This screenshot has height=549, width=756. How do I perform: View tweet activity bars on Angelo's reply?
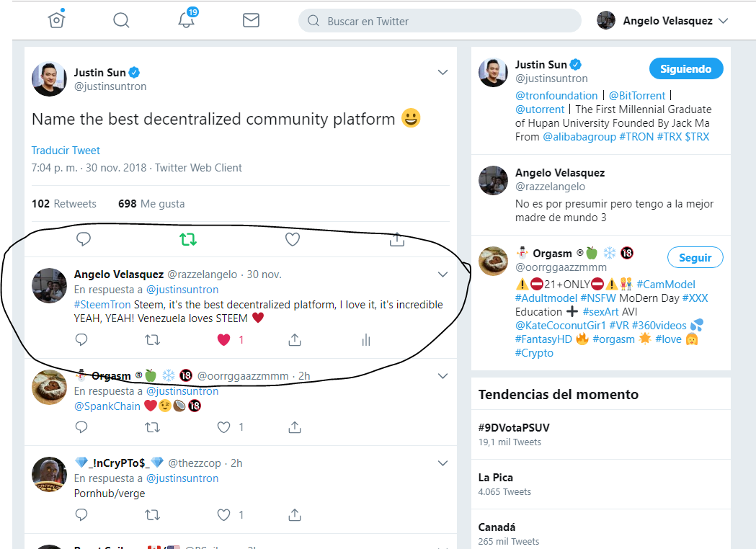(366, 340)
